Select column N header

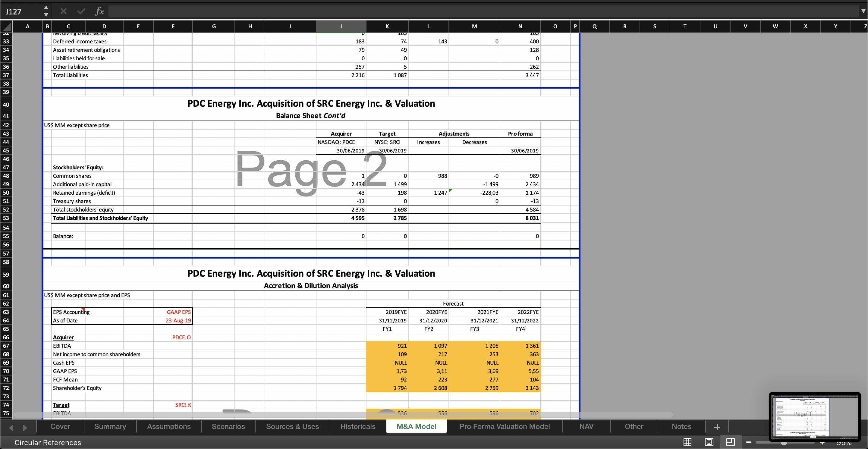(x=520, y=26)
